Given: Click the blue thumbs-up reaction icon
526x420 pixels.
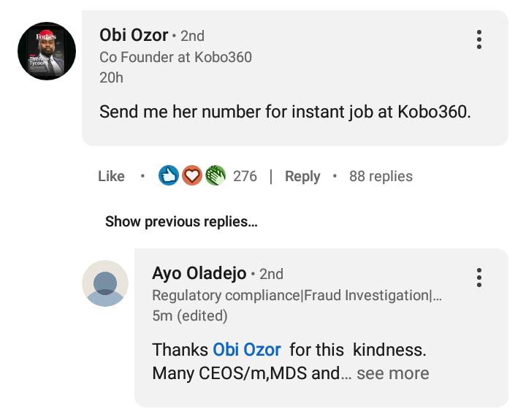Looking at the screenshot, I should 169,176.
